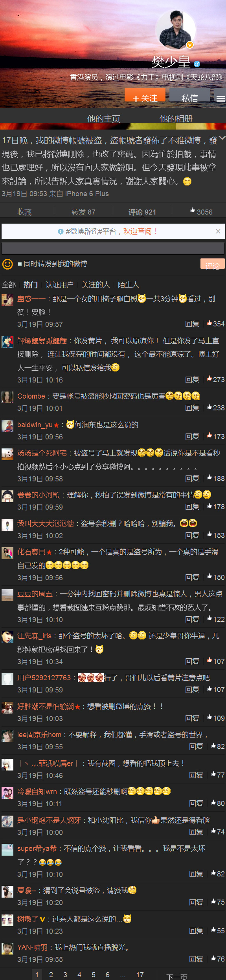226x980 pixels.
Task: Toggle 同时转发到我的微博 checkbox
Action: point(20,264)
